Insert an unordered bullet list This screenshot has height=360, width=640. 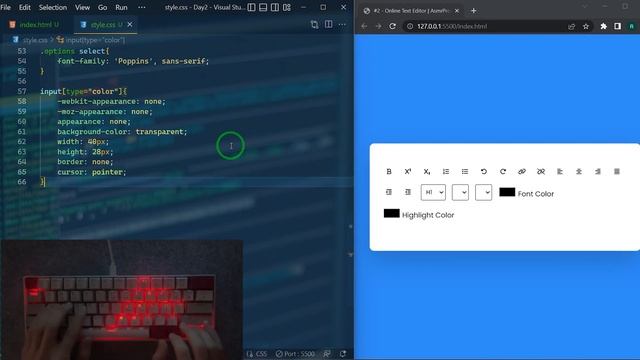tap(465, 171)
